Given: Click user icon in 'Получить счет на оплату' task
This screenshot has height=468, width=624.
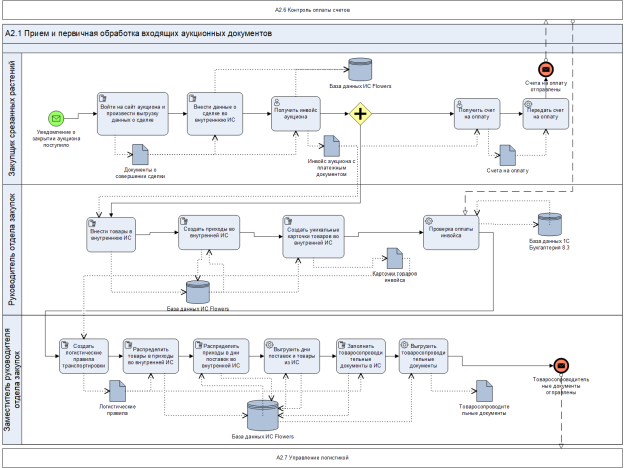Looking at the screenshot, I should tap(460, 104).
